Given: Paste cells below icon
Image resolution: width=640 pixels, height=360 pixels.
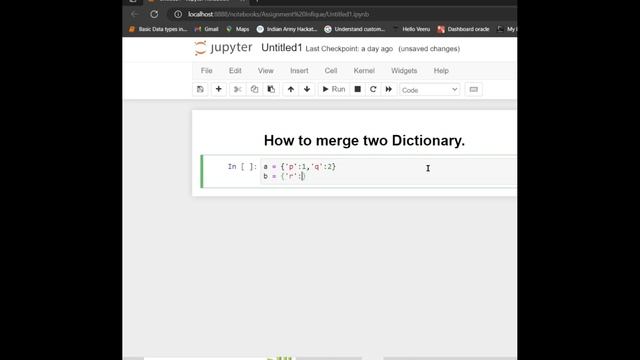Looking at the screenshot, I should 271,89.
